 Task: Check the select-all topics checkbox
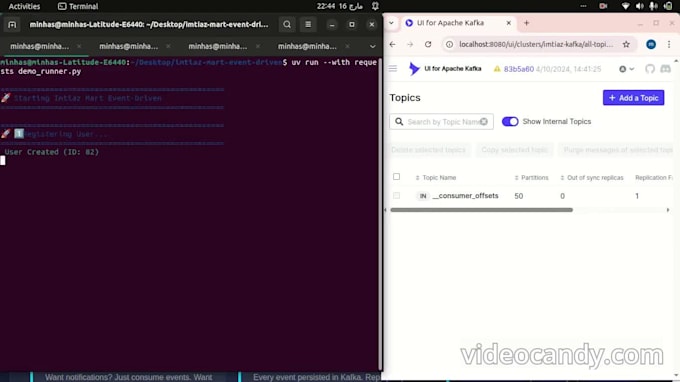pos(396,177)
